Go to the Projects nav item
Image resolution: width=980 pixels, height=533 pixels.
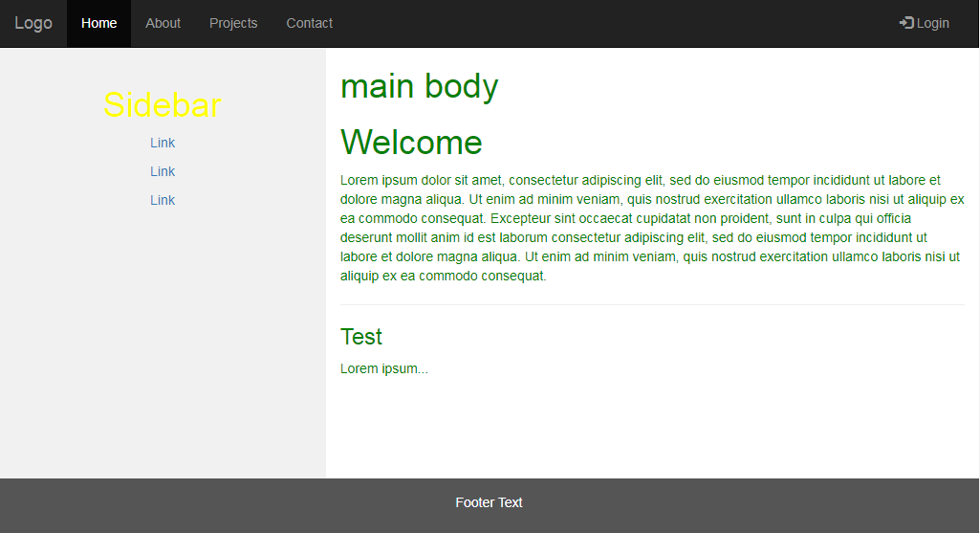tap(233, 23)
